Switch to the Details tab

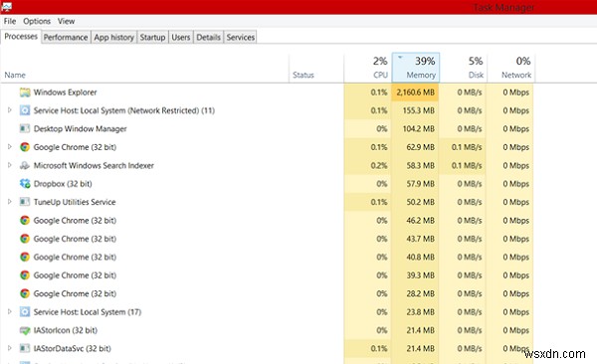pos(208,38)
